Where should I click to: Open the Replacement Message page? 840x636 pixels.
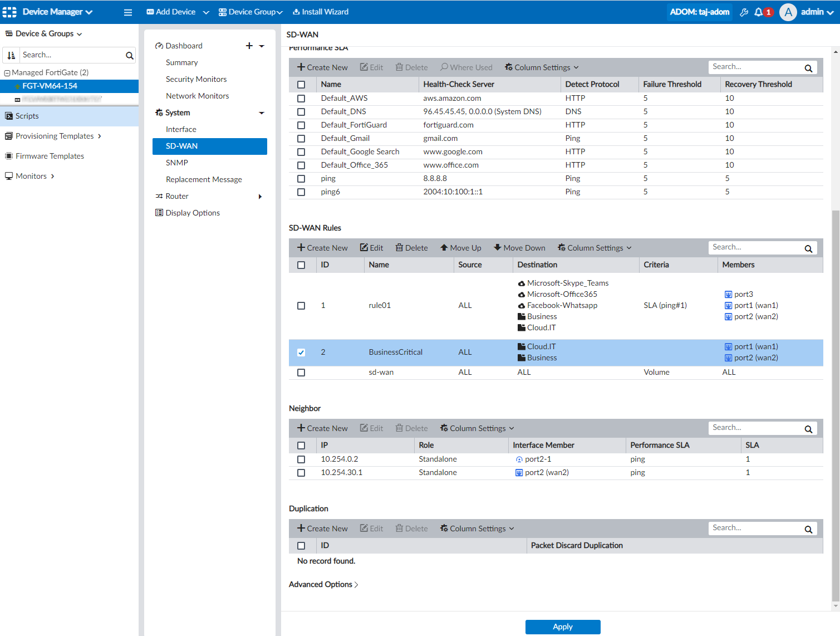pyautogui.click(x=204, y=179)
